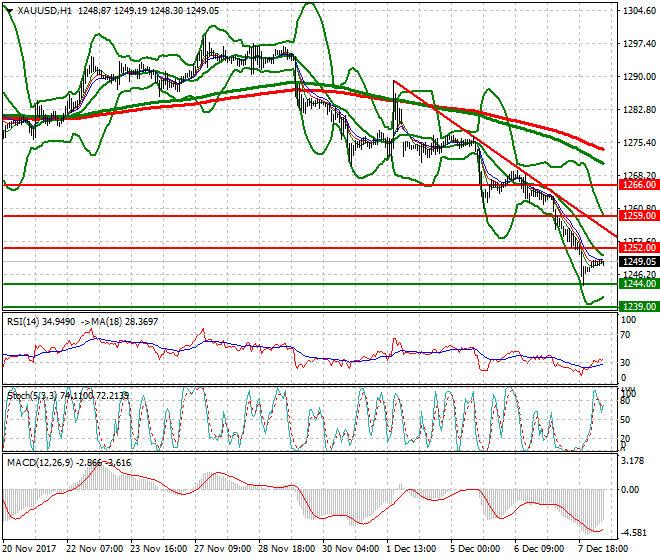The height and width of the screenshot is (560, 660).
Task: Click the 28 Nov 18:00 time label
Action: pos(287,549)
